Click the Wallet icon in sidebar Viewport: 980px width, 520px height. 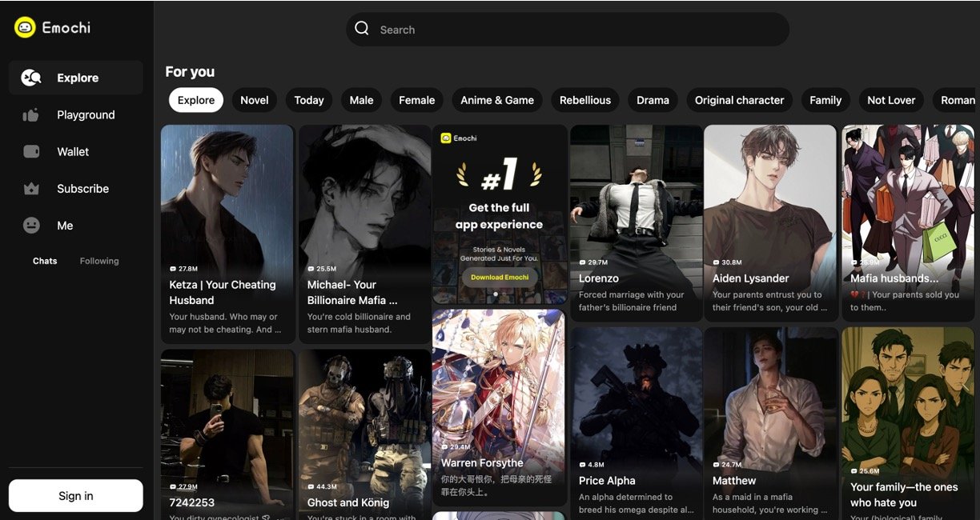31,151
